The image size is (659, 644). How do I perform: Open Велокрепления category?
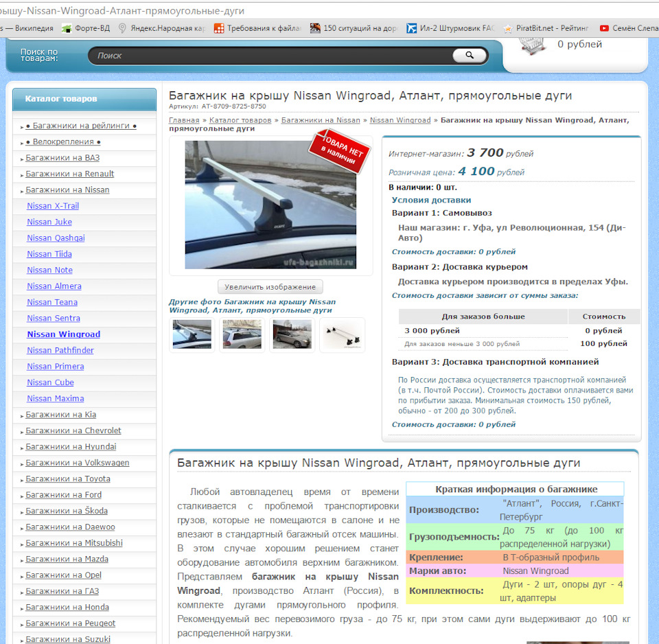[x=63, y=141]
